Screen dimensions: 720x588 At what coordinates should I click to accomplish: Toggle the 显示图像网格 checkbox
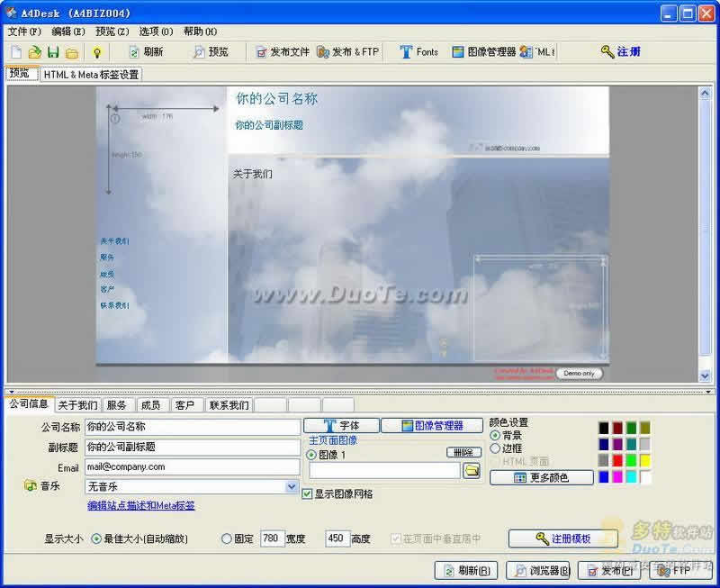307,494
